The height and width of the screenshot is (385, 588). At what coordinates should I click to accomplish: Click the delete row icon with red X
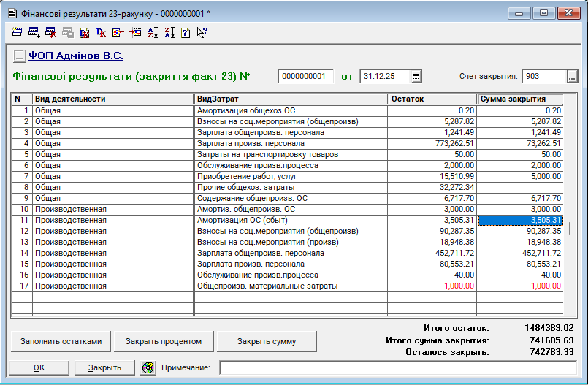pos(50,32)
